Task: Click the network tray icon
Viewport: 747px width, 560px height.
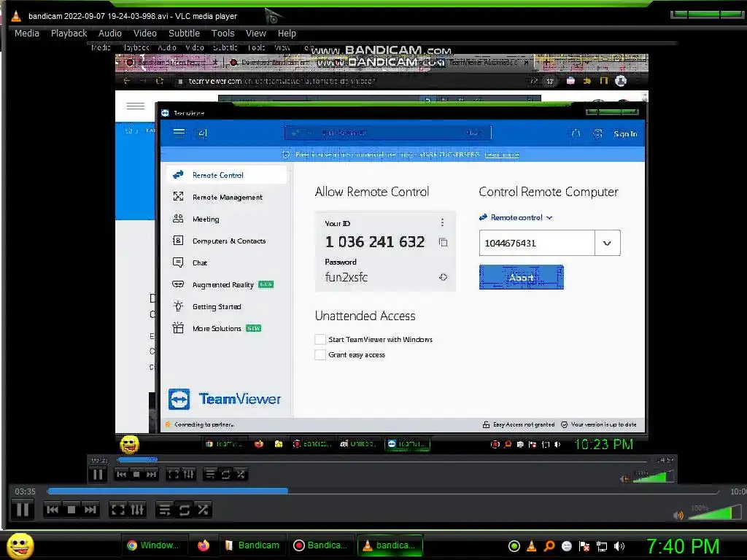Action: point(602,546)
